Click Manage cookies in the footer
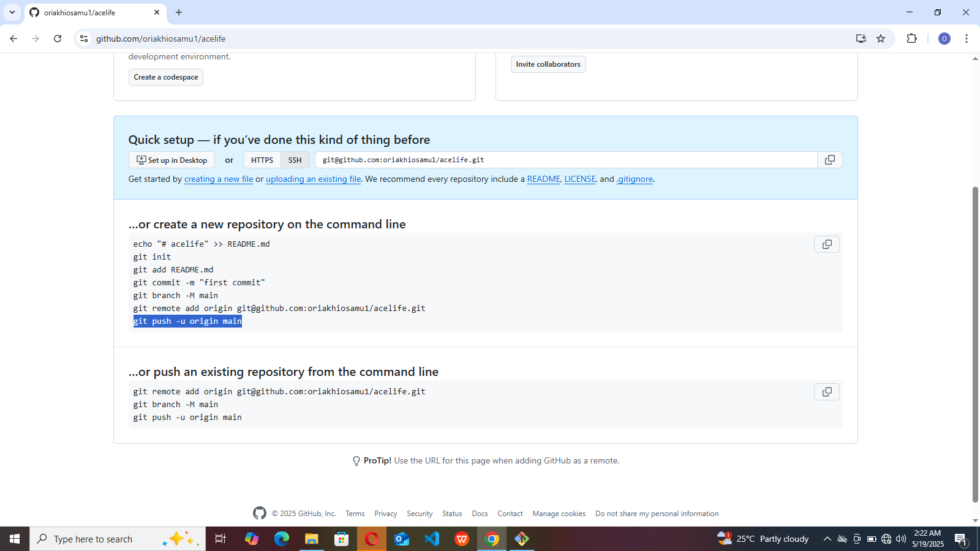Image resolution: width=980 pixels, height=551 pixels. tap(559, 514)
